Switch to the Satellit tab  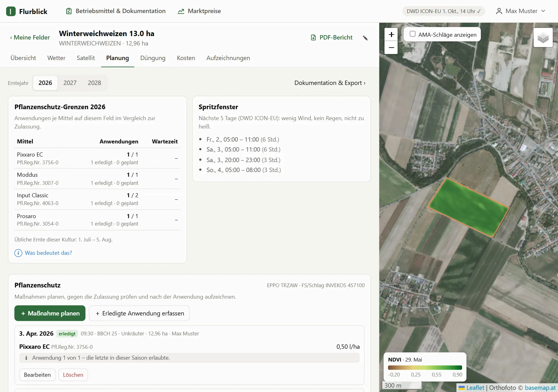pos(86,58)
